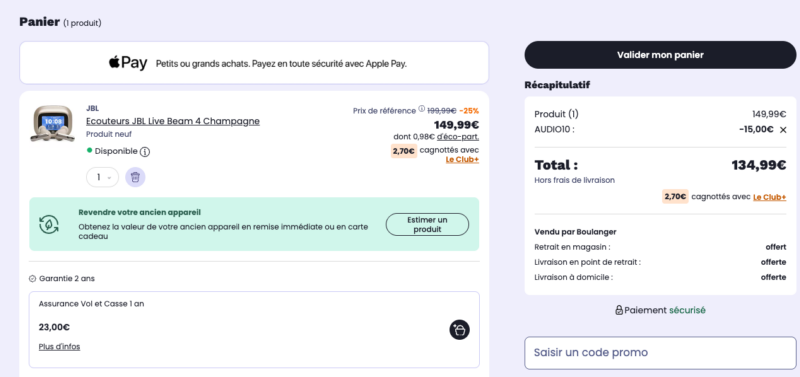Remove AUDIO10 promo code with X

pyautogui.click(x=783, y=130)
